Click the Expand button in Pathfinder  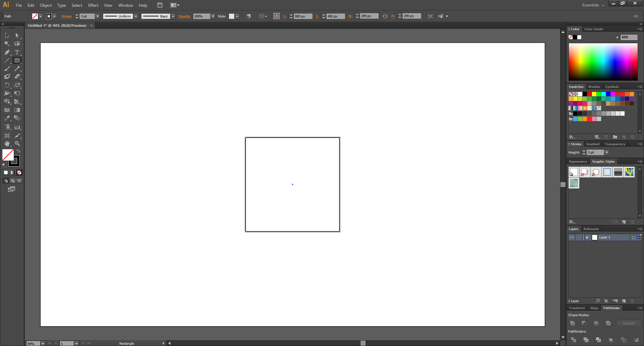click(629, 323)
